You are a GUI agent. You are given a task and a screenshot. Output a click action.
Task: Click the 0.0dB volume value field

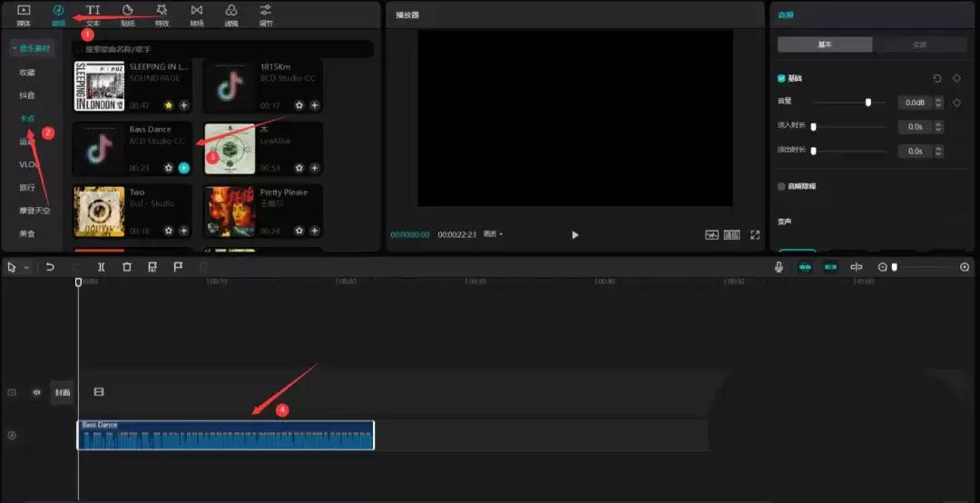915,103
